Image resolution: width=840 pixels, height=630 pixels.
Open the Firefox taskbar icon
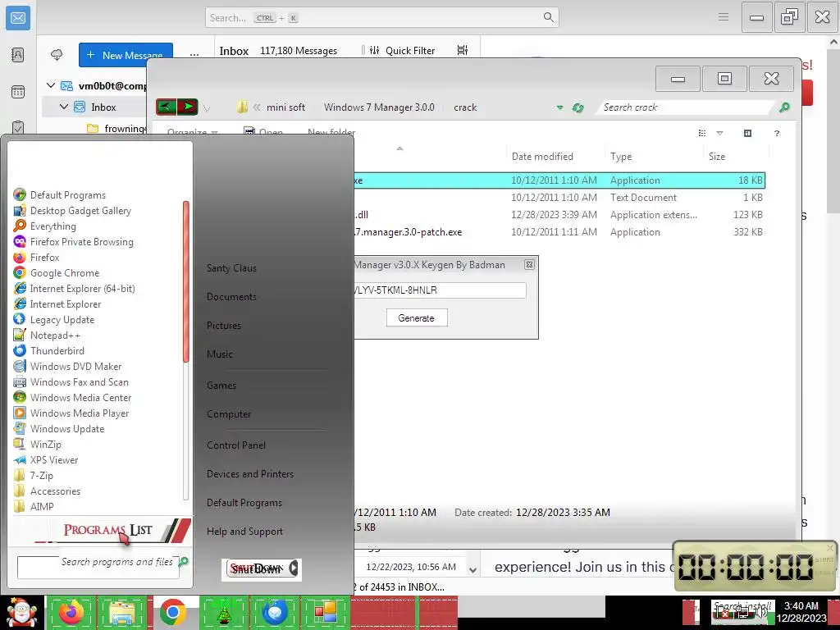pyautogui.click(x=71, y=612)
